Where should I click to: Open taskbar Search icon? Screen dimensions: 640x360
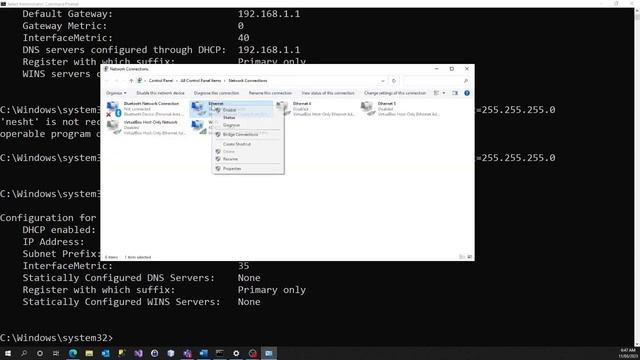24,353
